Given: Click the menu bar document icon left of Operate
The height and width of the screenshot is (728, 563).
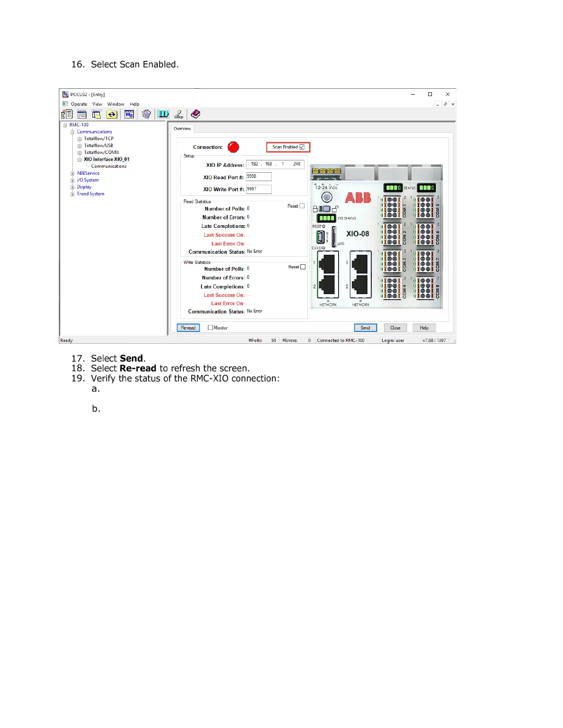Looking at the screenshot, I should (x=65, y=104).
